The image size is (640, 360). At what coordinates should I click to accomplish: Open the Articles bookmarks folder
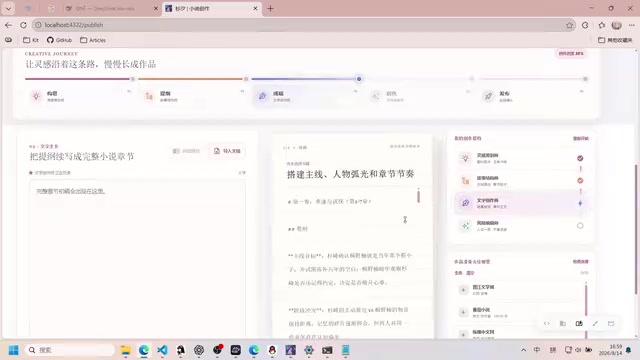click(93, 40)
